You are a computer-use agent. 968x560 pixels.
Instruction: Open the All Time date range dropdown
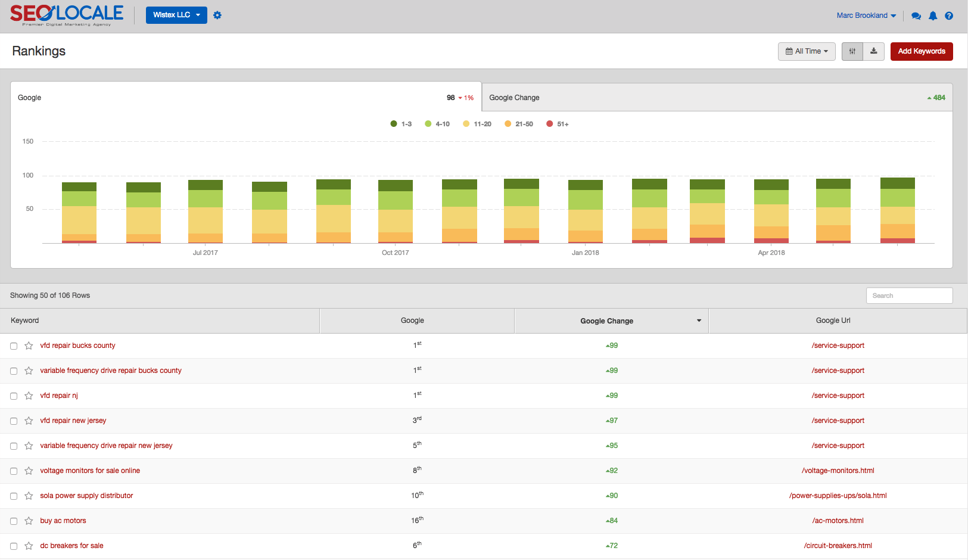pyautogui.click(x=807, y=51)
